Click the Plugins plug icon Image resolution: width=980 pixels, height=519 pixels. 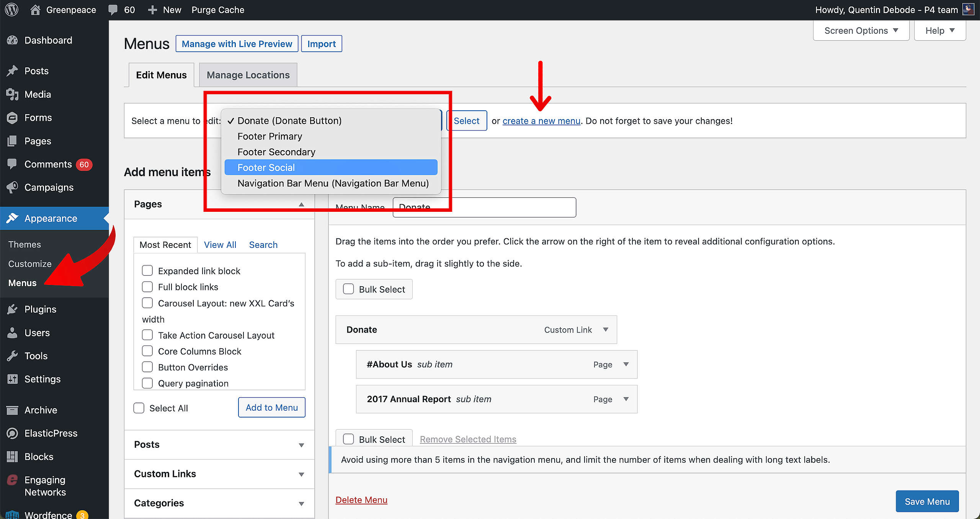[12, 309]
